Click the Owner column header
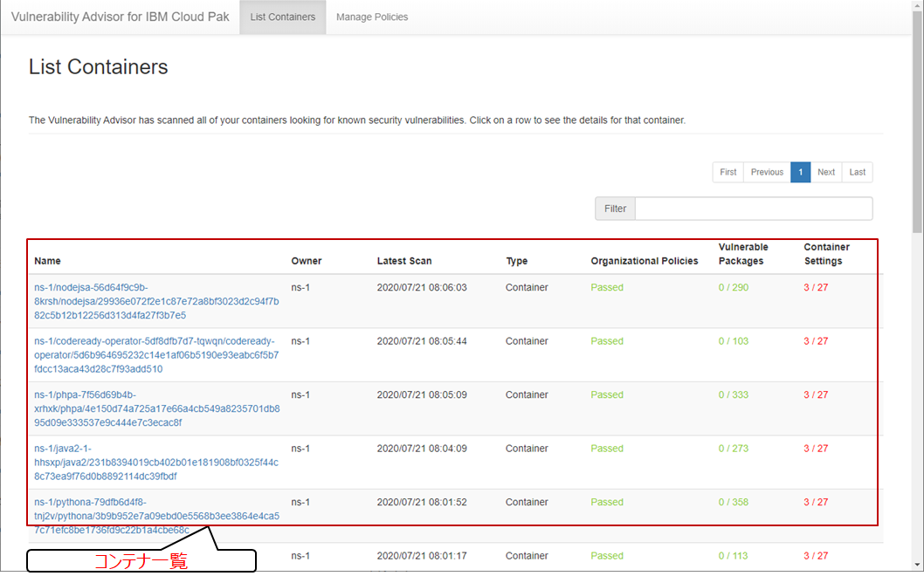The height and width of the screenshot is (583, 924). click(x=307, y=261)
